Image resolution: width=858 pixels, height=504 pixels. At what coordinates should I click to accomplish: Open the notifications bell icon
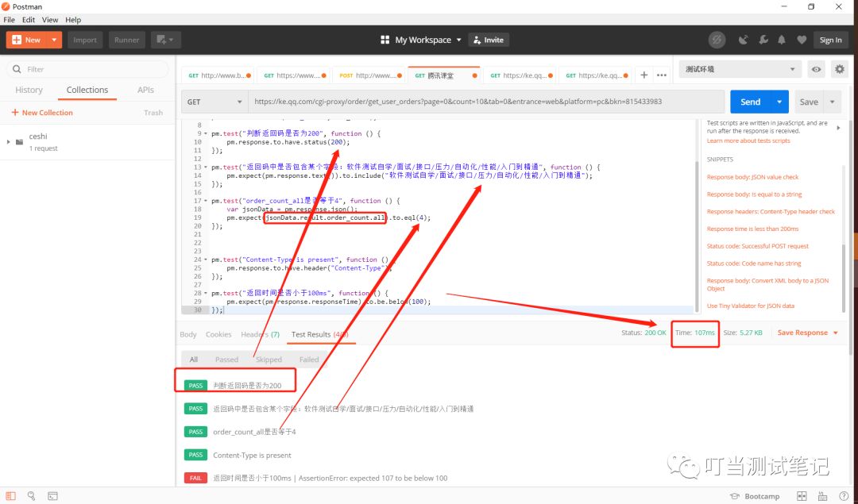pyautogui.click(x=782, y=40)
